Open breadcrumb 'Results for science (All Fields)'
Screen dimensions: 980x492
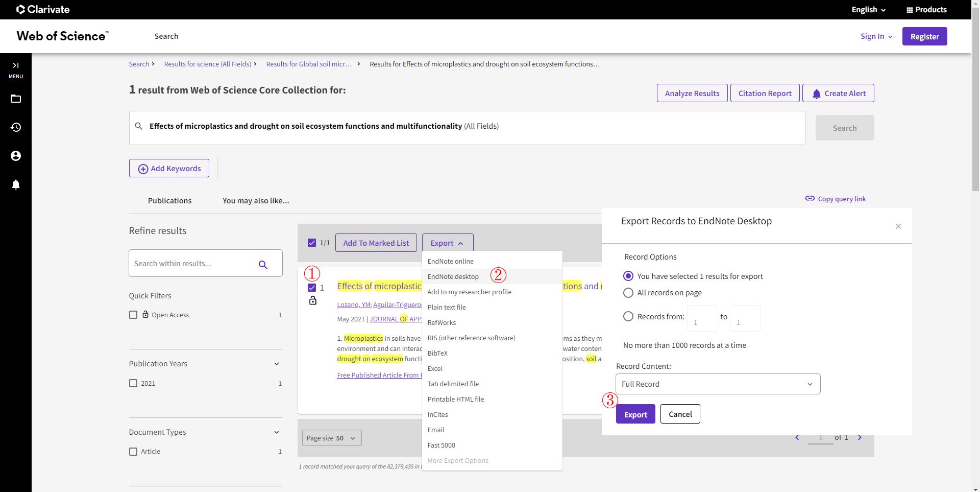coord(208,64)
